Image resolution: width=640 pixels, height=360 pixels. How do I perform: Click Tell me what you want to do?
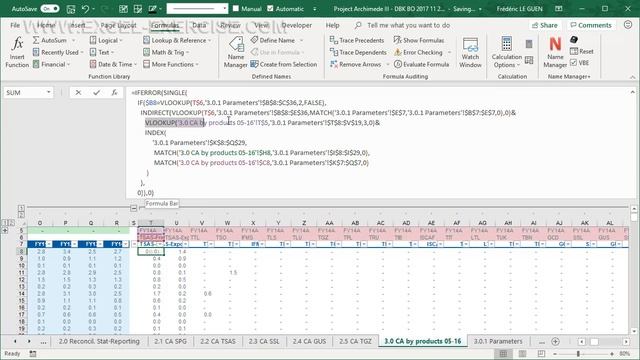(408, 25)
